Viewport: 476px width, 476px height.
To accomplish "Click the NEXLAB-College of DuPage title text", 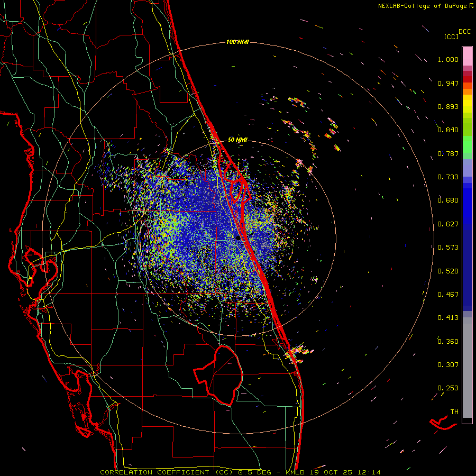I will coord(423,6).
